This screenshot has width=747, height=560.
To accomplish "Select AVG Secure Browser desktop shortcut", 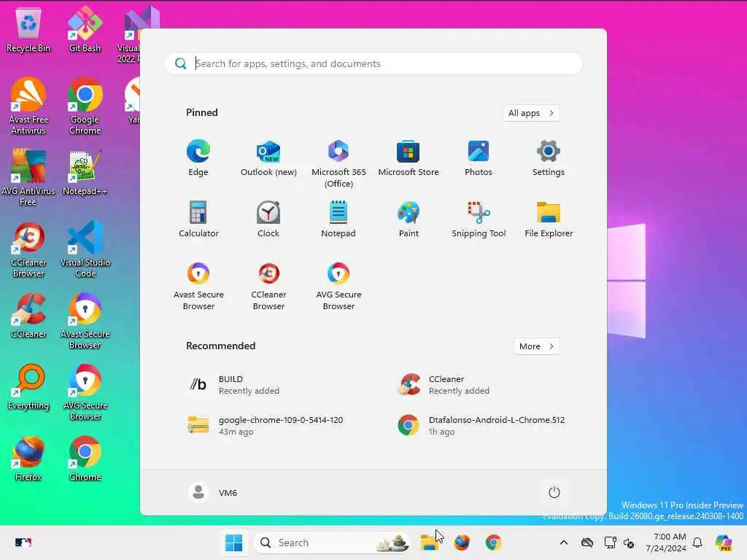I will click(x=85, y=392).
